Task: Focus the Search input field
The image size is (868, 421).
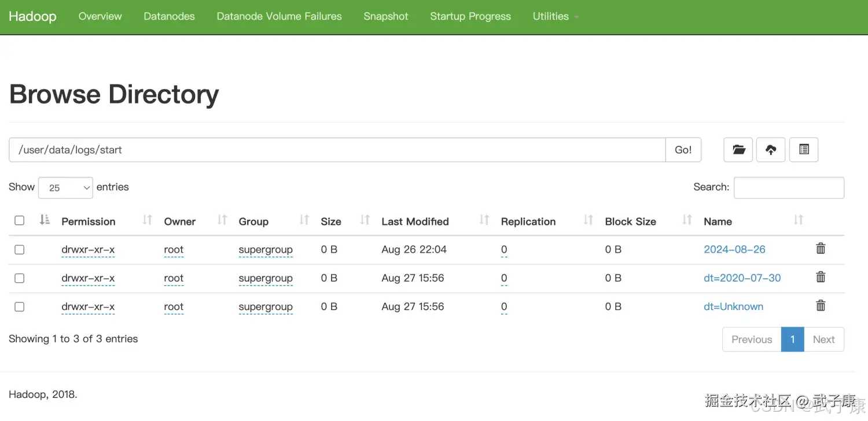Action: [789, 187]
